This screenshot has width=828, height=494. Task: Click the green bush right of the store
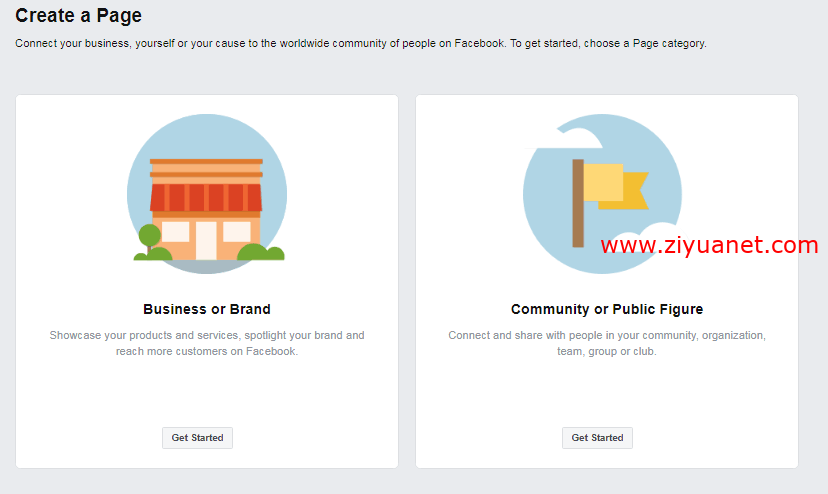tap(261, 252)
